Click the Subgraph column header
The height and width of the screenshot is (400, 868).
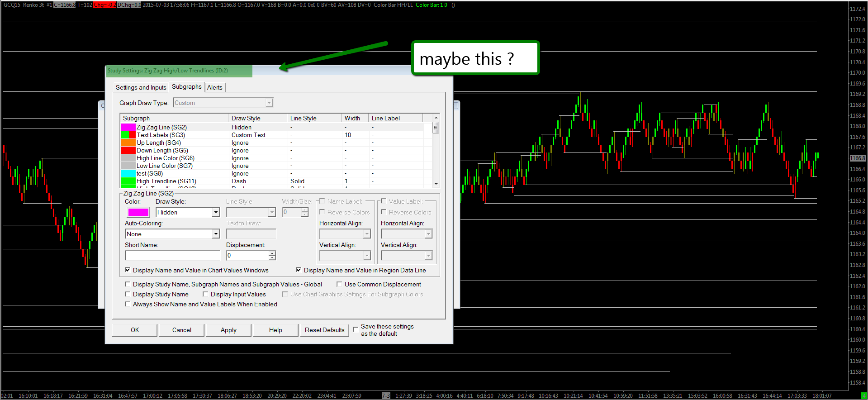174,118
